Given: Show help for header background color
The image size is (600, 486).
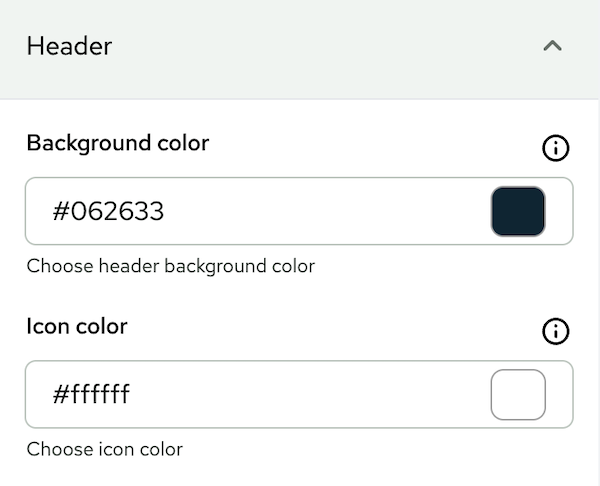Looking at the screenshot, I should click(x=555, y=149).
